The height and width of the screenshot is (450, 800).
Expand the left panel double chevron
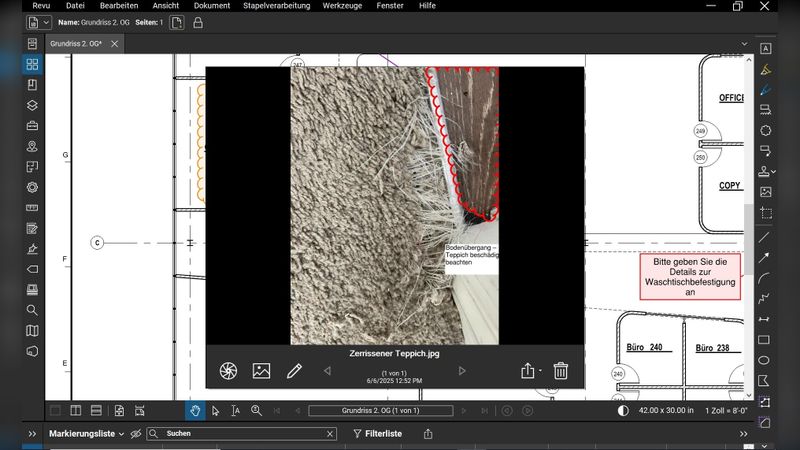[x=32, y=434]
